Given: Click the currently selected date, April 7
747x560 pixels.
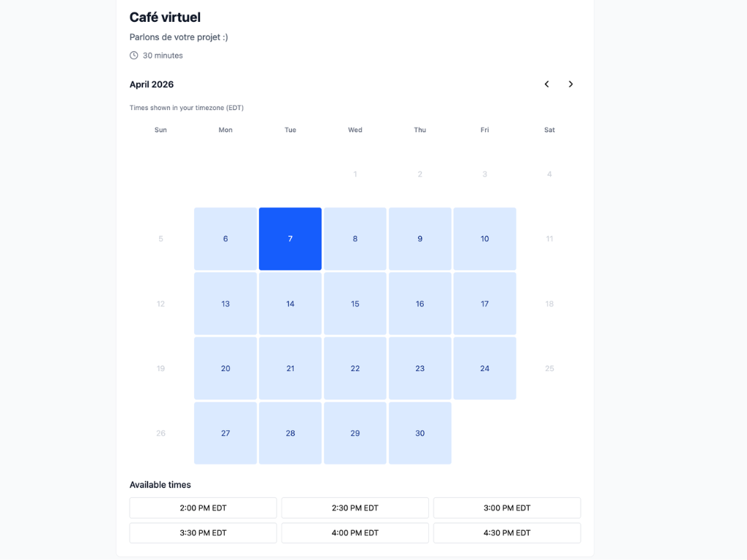Looking at the screenshot, I should tap(290, 238).
